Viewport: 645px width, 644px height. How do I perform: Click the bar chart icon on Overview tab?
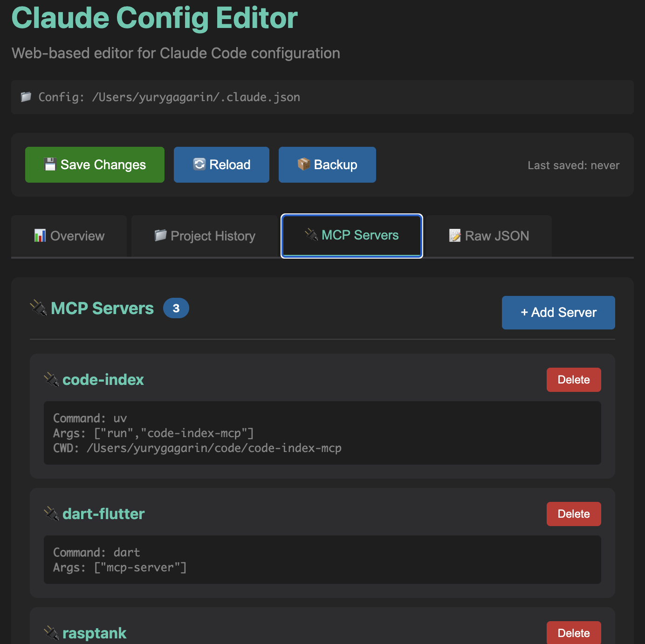pyautogui.click(x=41, y=236)
